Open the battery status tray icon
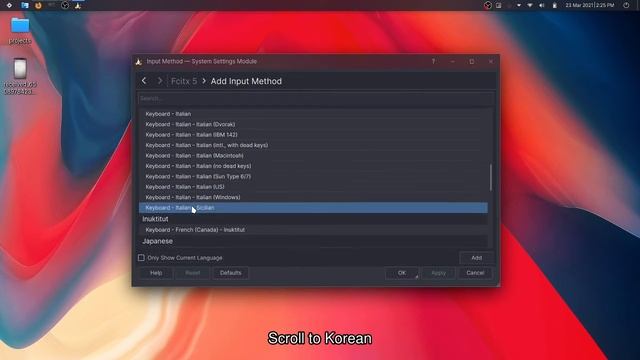Viewport: 640px width, 360px height. click(x=554, y=5)
